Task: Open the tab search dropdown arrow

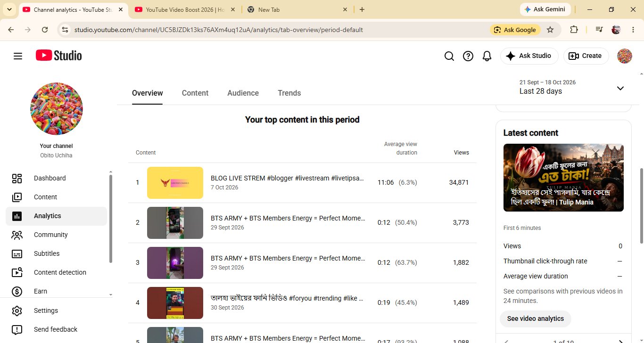Action: [9, 9]
